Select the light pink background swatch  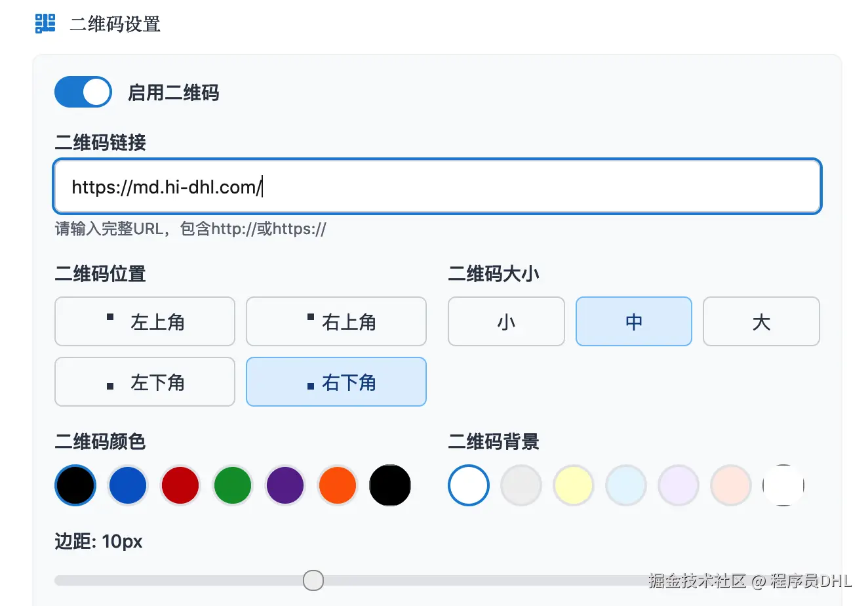[x=731, y=485]
